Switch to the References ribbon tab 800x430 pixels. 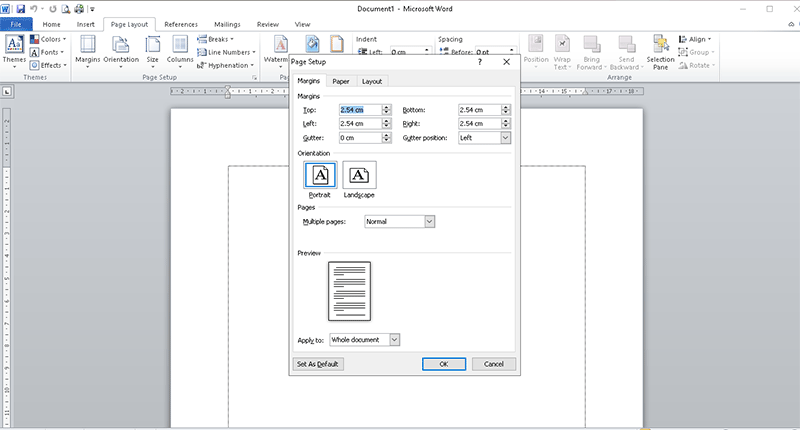coord(181,24)
